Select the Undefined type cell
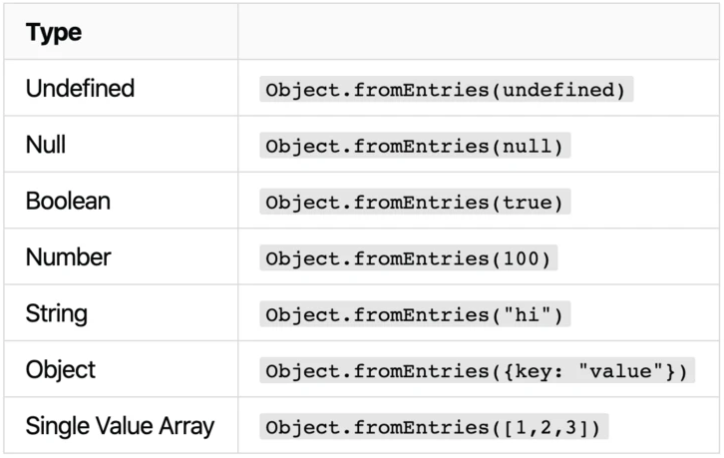 pos(121,88)
